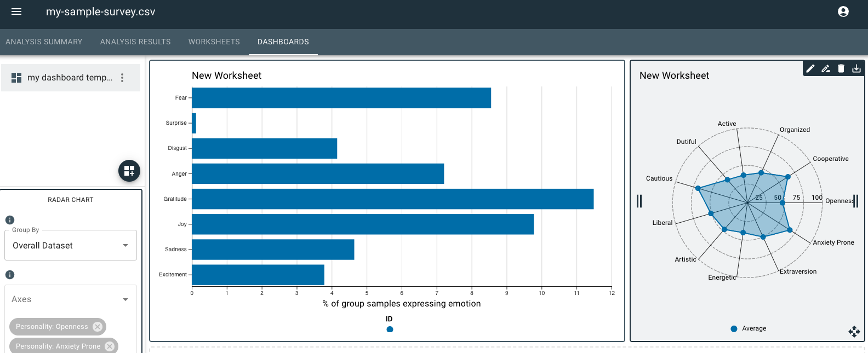868x353 pixels.
Task: Click the Sadness bar in the bar chart
Action: coord(273,250)
